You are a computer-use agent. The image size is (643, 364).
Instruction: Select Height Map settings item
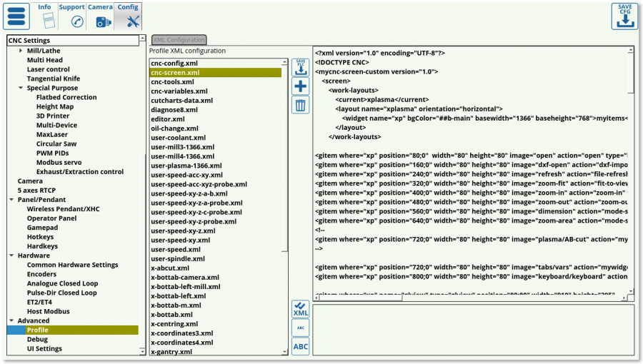54,106
